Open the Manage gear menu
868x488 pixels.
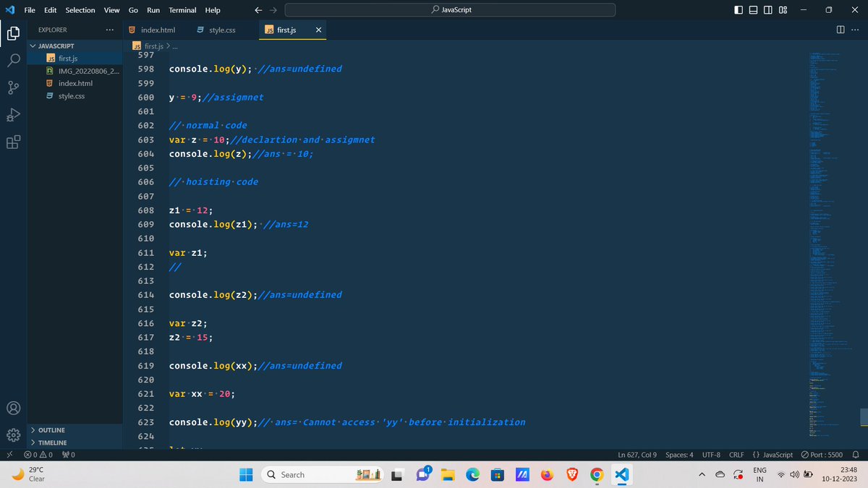[13, 435]
